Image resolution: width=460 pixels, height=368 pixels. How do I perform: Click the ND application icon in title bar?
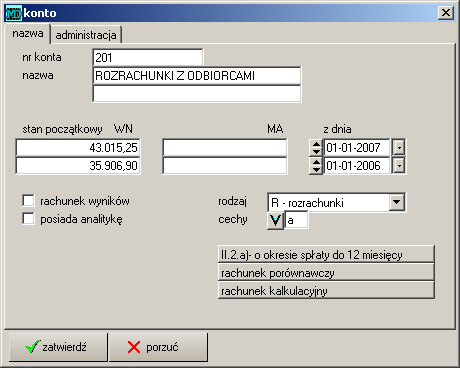[14, 13]
